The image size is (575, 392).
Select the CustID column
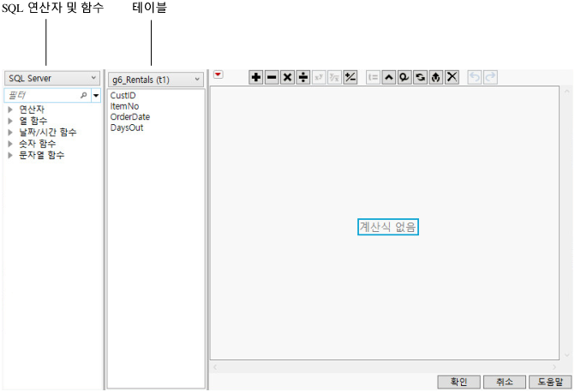123,96
